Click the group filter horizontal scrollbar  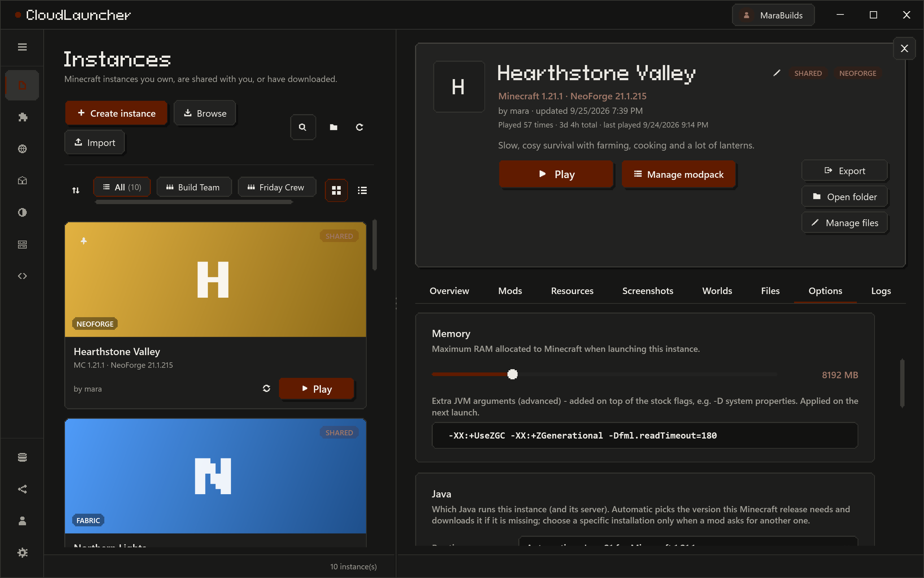click(194, 202)
